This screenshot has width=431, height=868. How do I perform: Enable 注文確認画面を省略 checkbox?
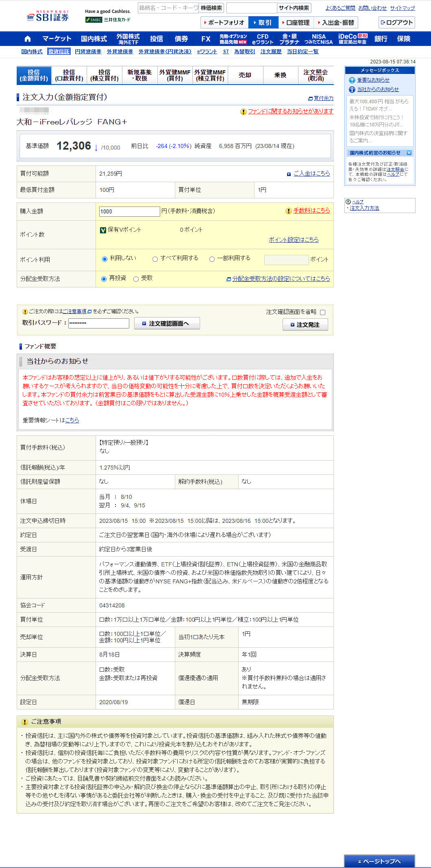pos(322,312)
